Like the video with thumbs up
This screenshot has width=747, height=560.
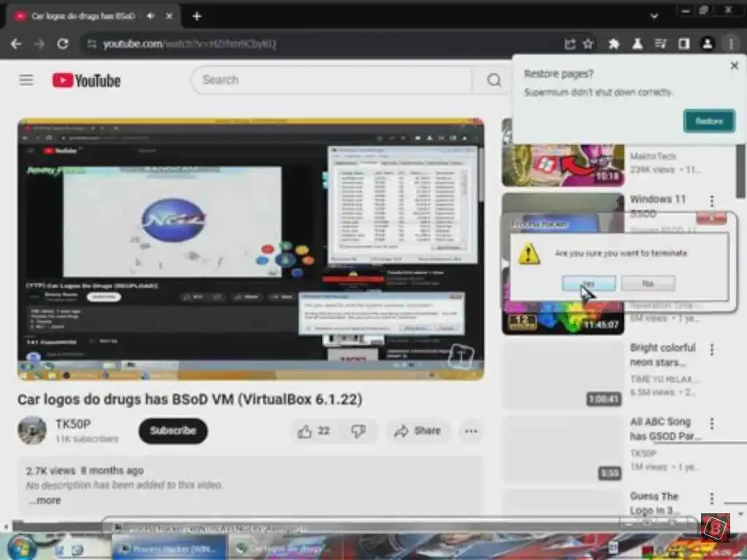point(313,432)
